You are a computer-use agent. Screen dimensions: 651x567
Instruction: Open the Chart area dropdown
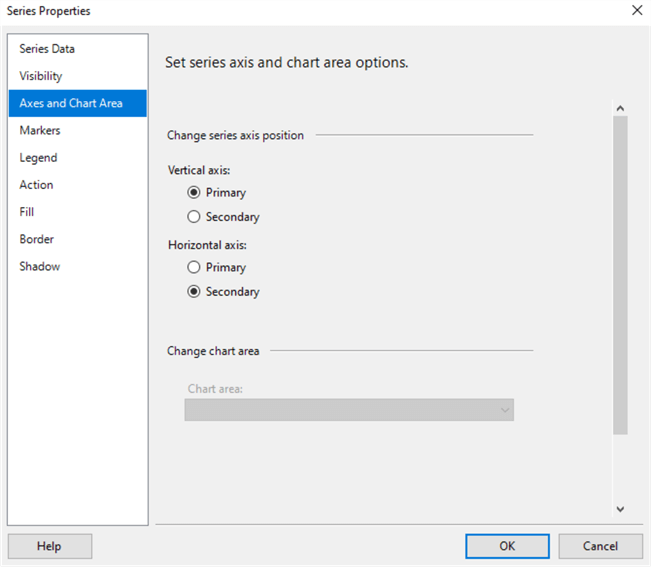349,410
